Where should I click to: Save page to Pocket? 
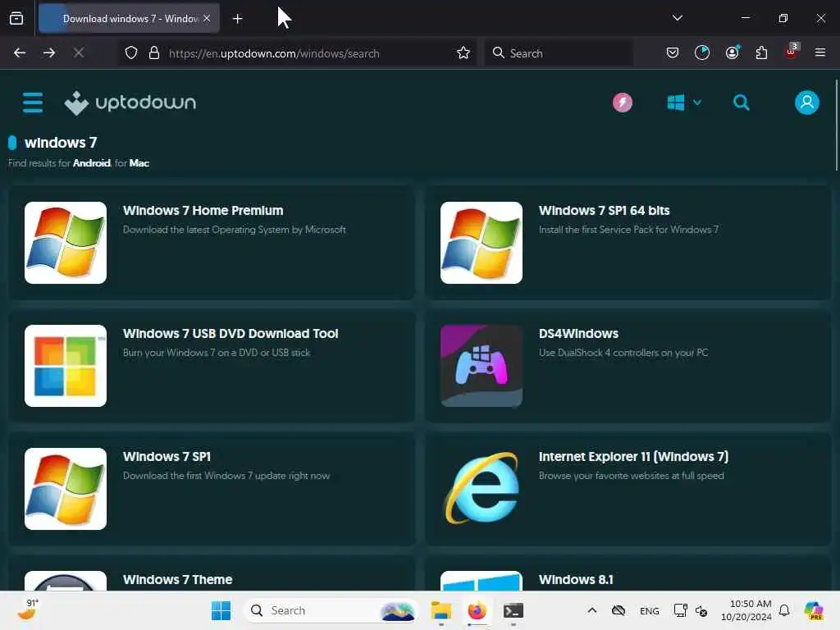[673, 53]
